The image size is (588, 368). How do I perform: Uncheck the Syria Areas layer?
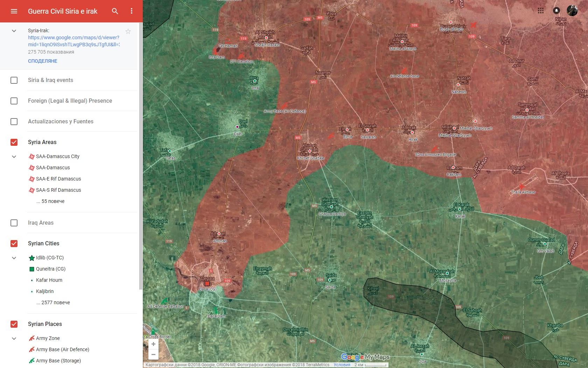point(14,142)
